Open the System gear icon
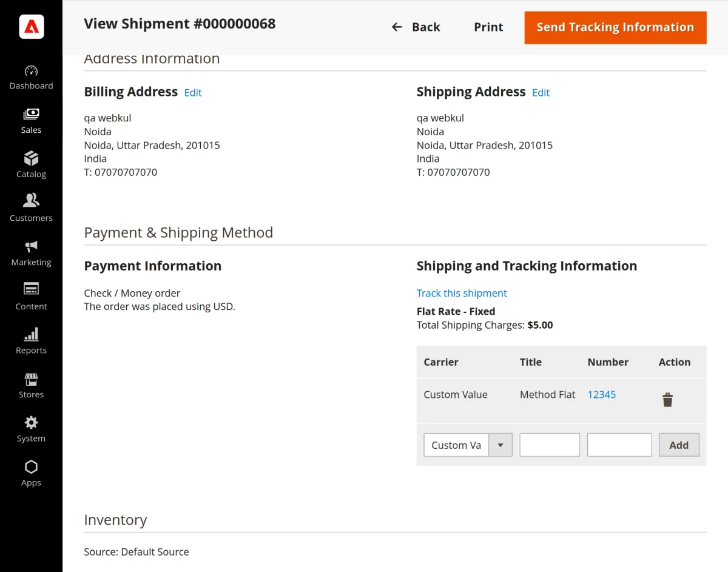 32,422
